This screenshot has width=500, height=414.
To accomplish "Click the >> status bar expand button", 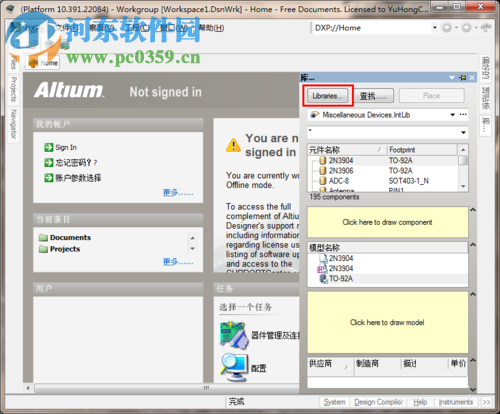I will pyautogui.click(x=486, y=402).
